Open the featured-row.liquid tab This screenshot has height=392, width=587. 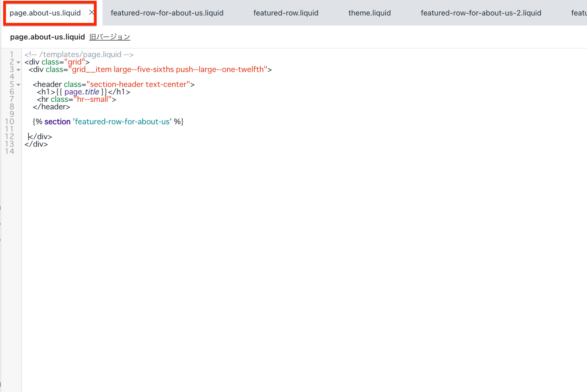(285, 13)
